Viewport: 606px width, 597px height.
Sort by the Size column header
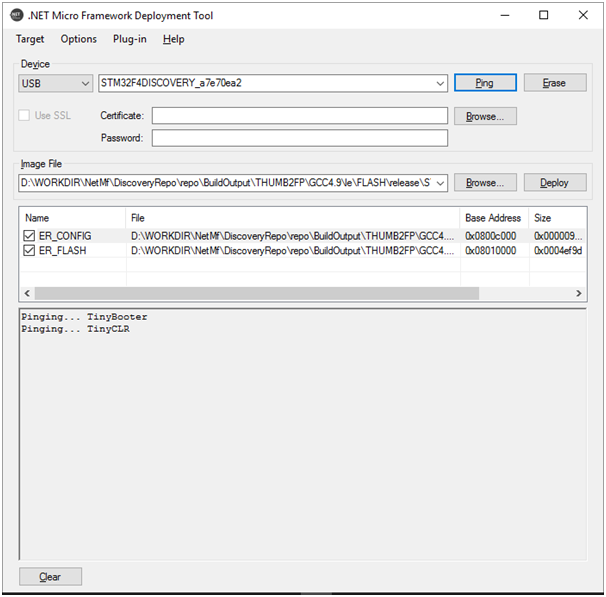click(558, 218)
